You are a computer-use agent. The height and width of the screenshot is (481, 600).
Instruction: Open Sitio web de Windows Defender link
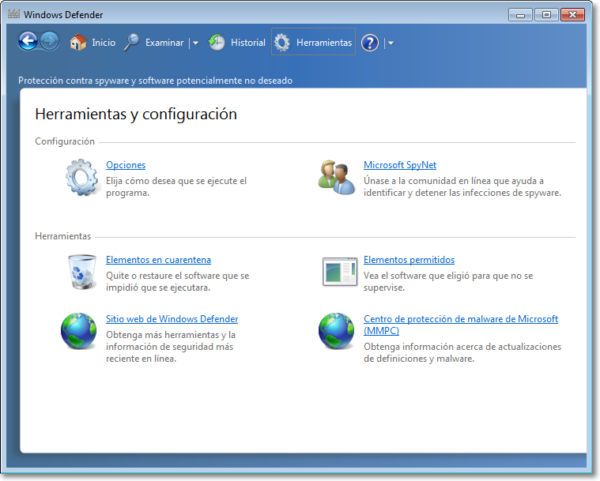tap(172, 319)
